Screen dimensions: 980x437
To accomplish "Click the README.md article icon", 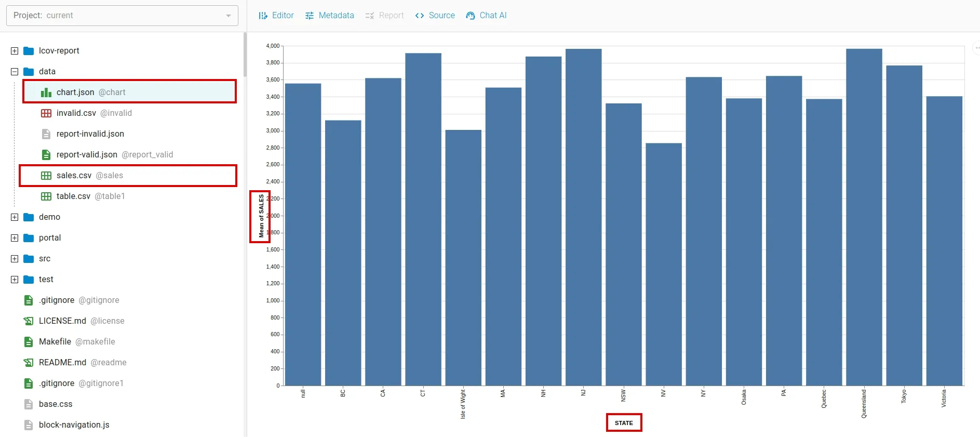I will tap(29, 363).
